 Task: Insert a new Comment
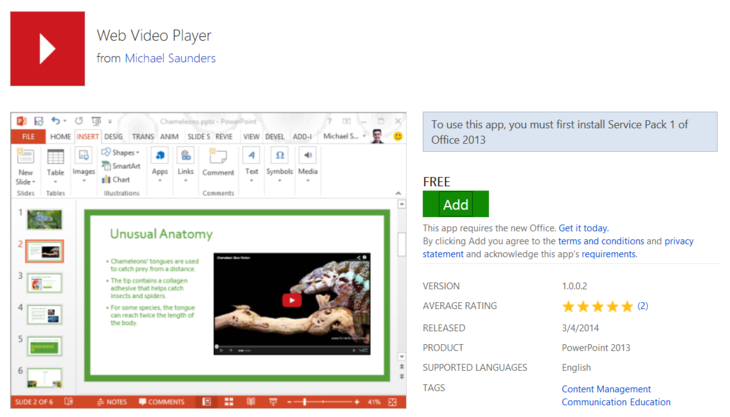coord(218,161)
